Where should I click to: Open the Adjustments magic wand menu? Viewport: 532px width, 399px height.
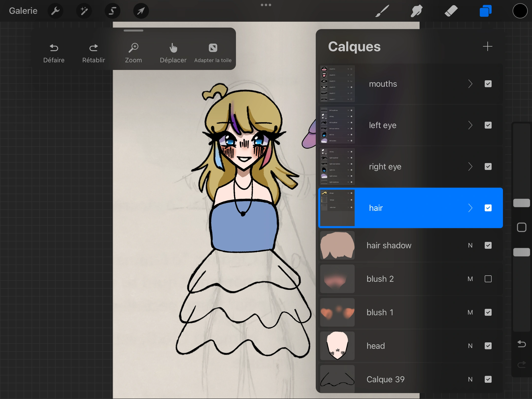point(84,11)
